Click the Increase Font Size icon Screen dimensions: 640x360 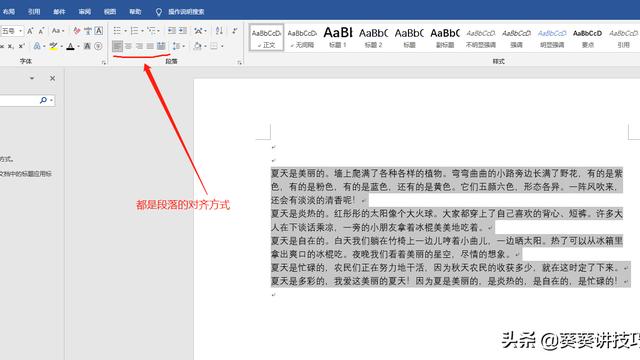[x=30, y=31]
